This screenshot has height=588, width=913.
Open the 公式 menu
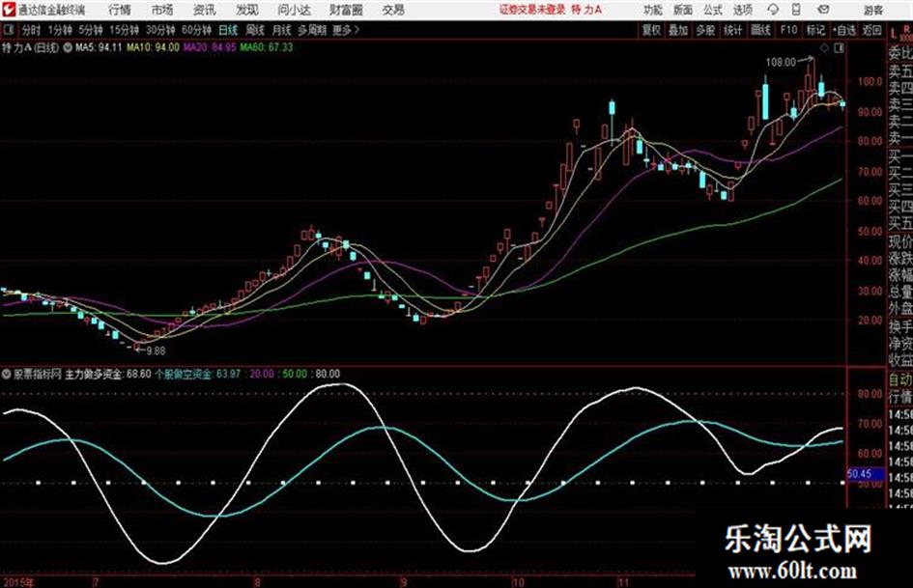[x=713, y=10]
